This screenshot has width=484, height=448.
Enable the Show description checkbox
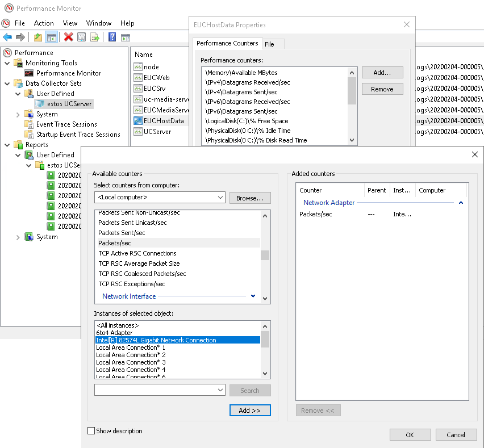pos(91,431)
